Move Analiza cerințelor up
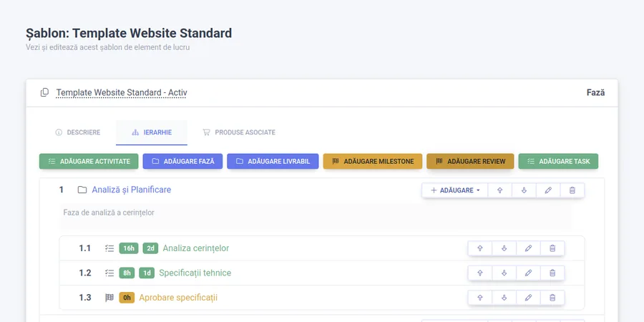 tap(479, 248)
